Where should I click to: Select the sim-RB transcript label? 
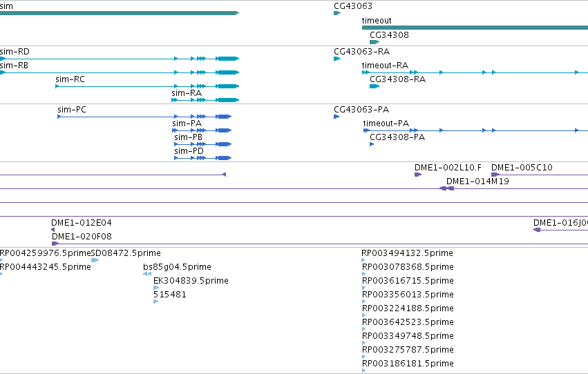tap(14, 66)
